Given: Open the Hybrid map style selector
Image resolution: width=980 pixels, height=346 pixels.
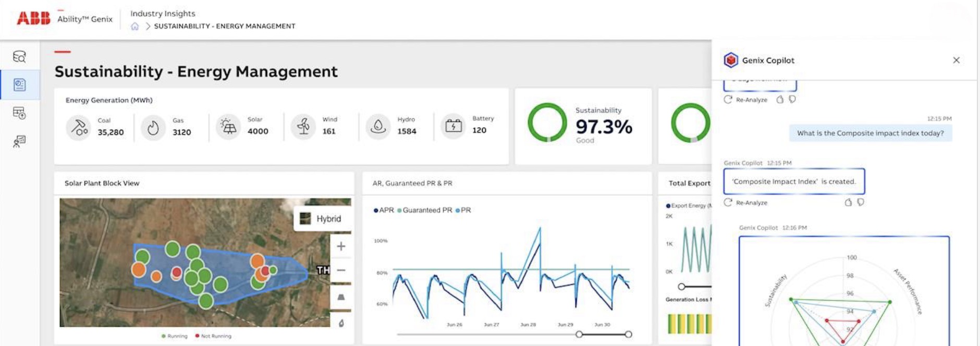Looking at the screenshot, I should [321, 219].
